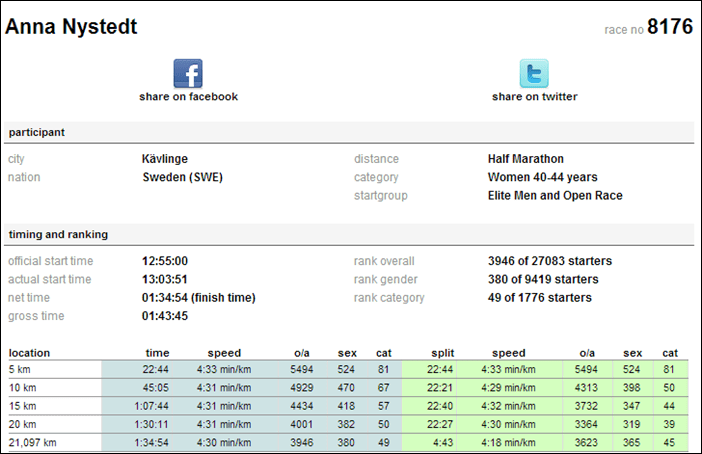
Task: Click the Half Marathon distance value
Action: (x=525, y=159)
